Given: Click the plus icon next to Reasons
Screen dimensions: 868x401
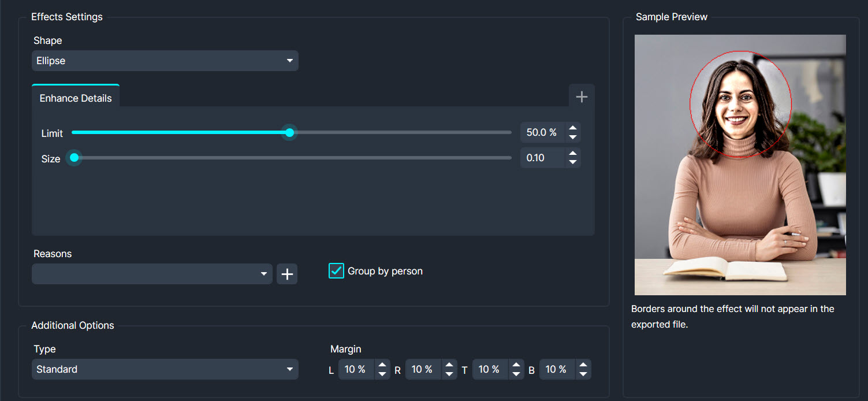Looking at the screenshot, I should [x=287, y=274].
